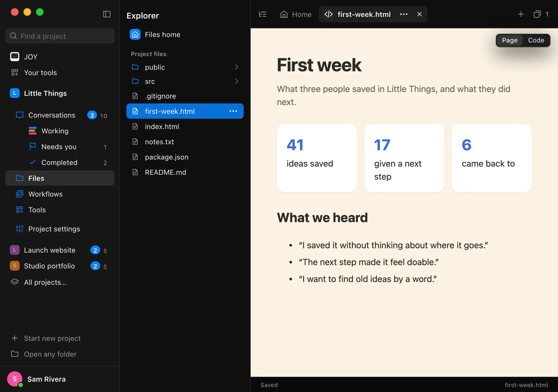
Task: Switch to Studio portfolio project
Action: point(60,266)
